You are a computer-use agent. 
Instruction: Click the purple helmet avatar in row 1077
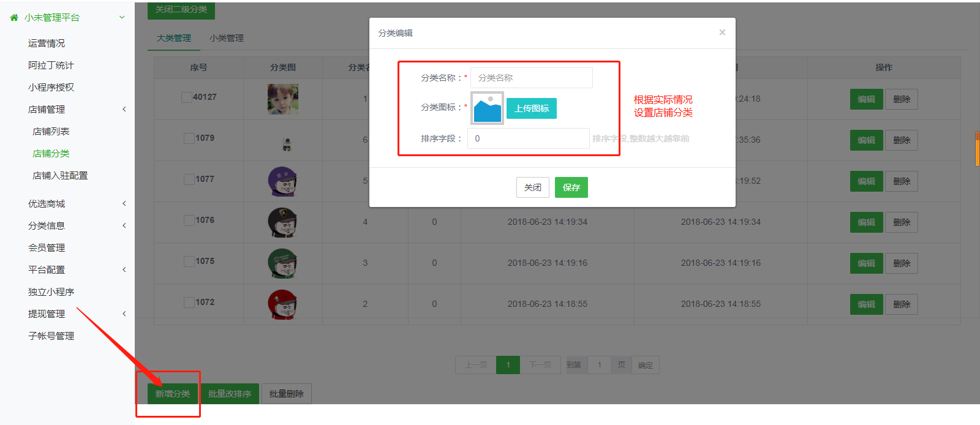pos(282,181)
